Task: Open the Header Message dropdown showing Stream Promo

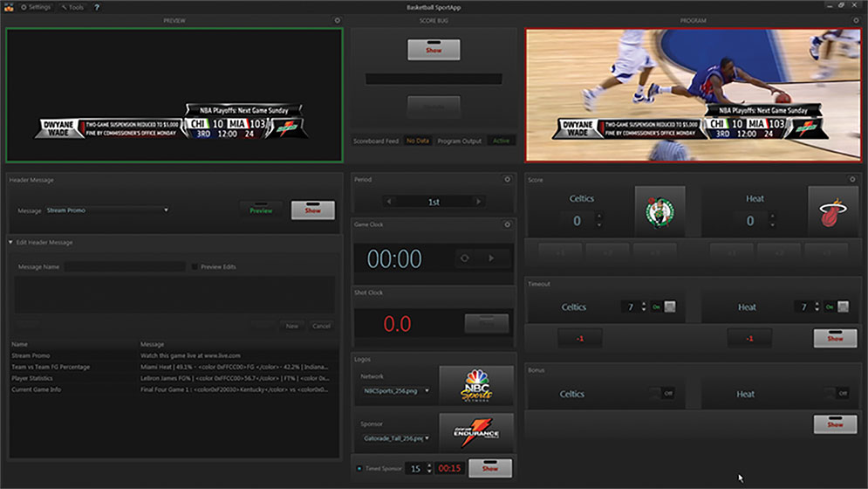Action: (107, 210)
